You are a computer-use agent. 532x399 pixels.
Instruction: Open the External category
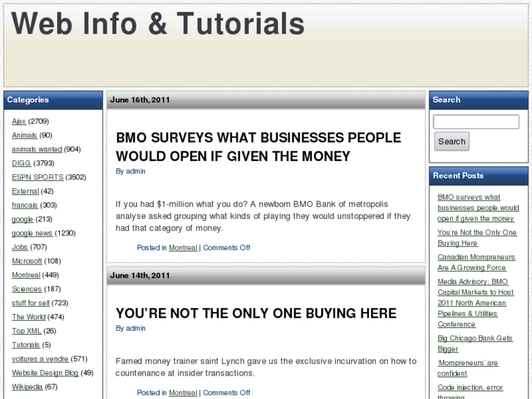click(x=26, y=191)
